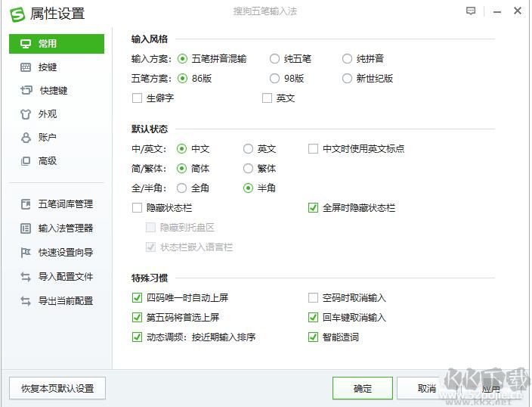This screenshot has width=532, height=407.
Task: Toggle 回车键取消输入
Action: tap(313, 318)
